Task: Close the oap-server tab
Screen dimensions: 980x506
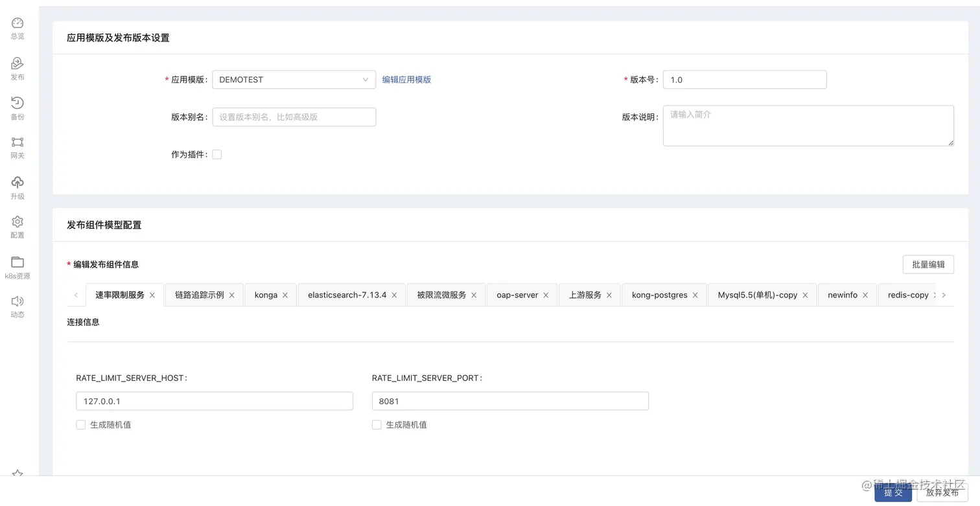Action: [546, 295]
